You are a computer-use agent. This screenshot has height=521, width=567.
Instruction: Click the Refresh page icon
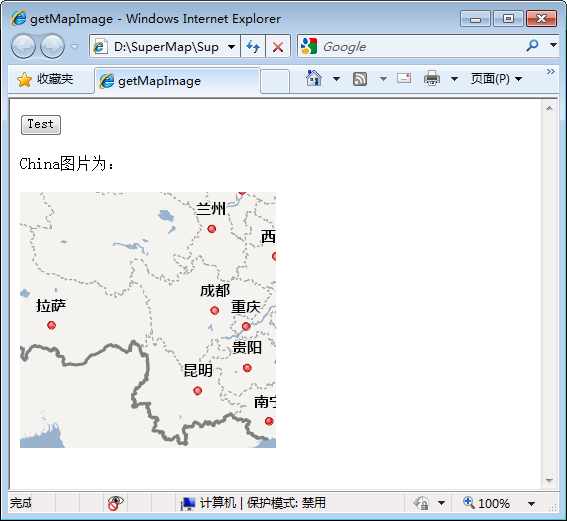[253, 47]
